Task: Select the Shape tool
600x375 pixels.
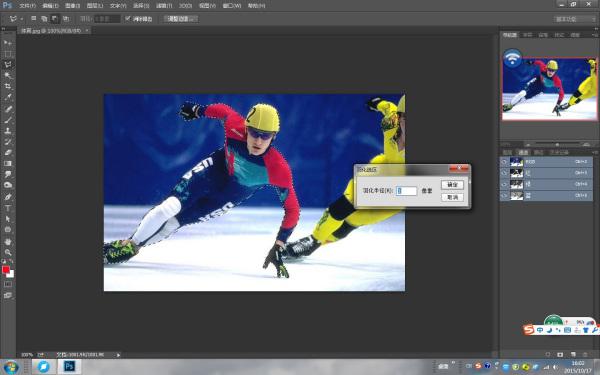Action: click(8, 230)
